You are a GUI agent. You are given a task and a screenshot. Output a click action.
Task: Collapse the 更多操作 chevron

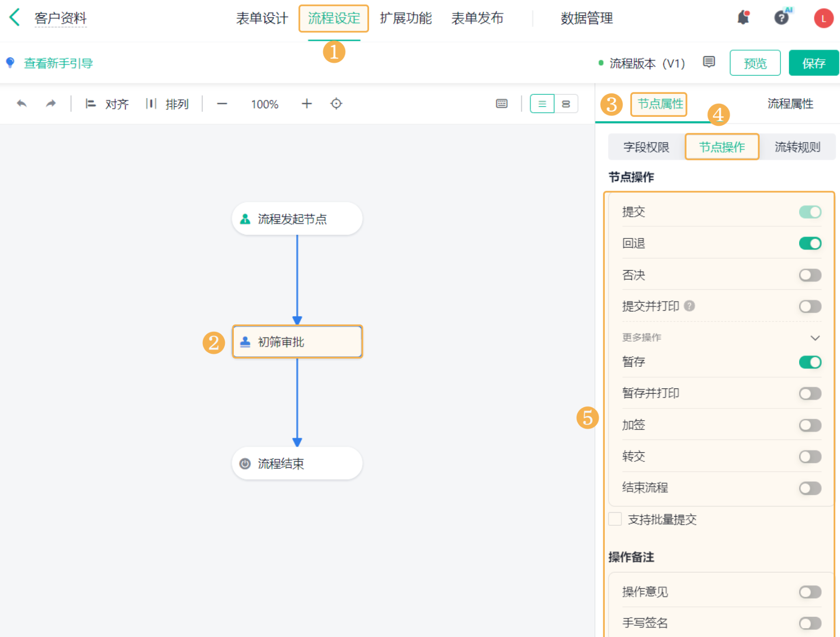click(x=815, y=338)
